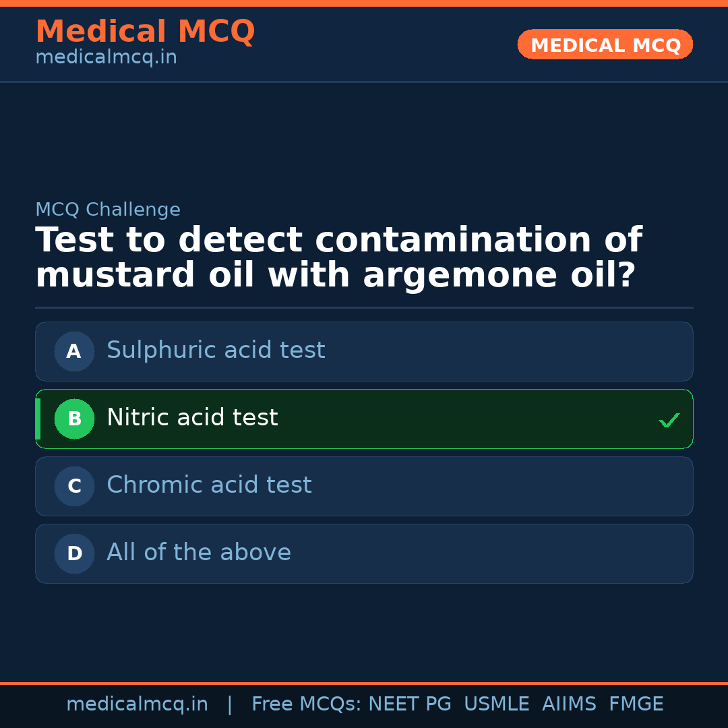Select the Sulphuric acid test answer
This screenshot has width=728, height=728.
point(216,351)
